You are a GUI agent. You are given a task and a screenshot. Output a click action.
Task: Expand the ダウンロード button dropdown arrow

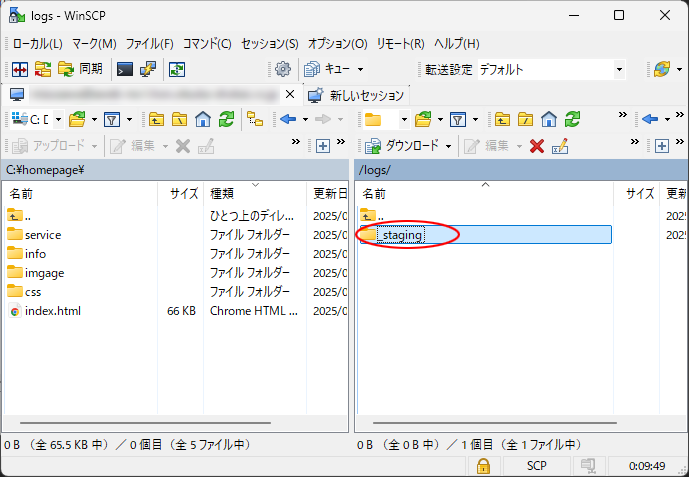449,146
